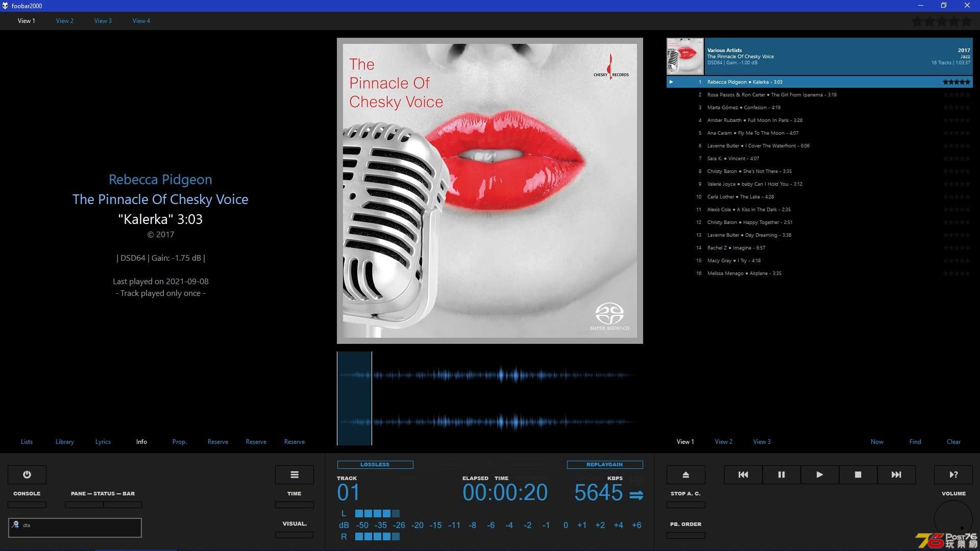
Task: Click the random play button with question mark
Action: click(953, 474)
